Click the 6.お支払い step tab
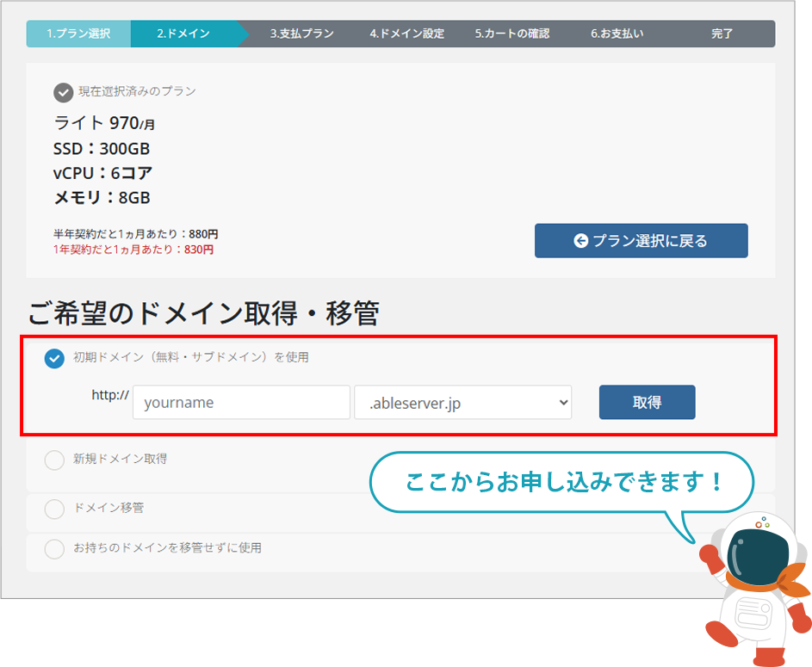The width and height of the screenshot is (812, 667). pos(617,34)
